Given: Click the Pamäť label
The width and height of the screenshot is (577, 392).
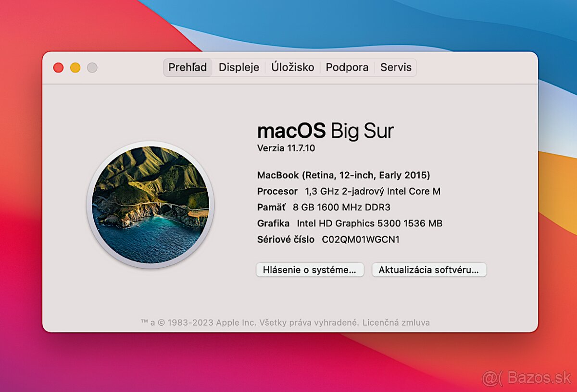Looking at the screenshot, I should coord(271,207).
